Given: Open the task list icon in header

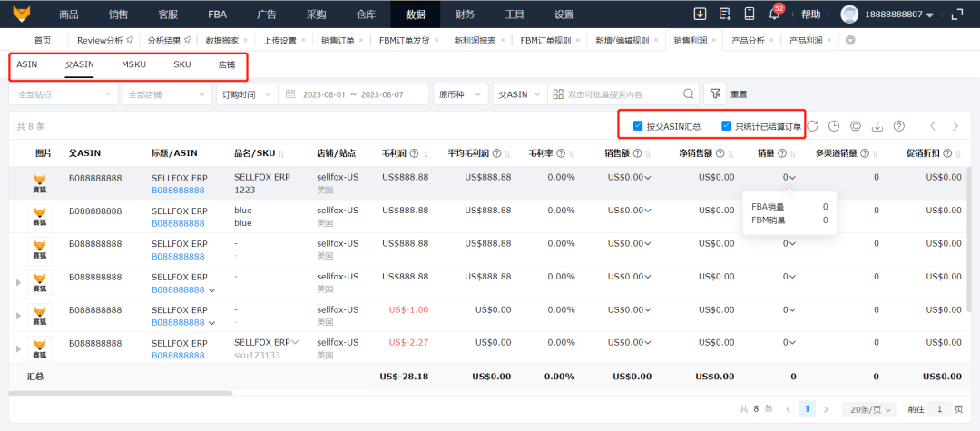Looking at the screenshot, I should click(725, 14).
